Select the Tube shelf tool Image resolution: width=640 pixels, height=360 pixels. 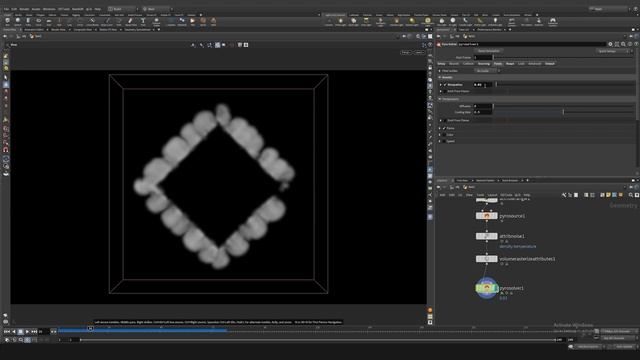tap(28, 21)
